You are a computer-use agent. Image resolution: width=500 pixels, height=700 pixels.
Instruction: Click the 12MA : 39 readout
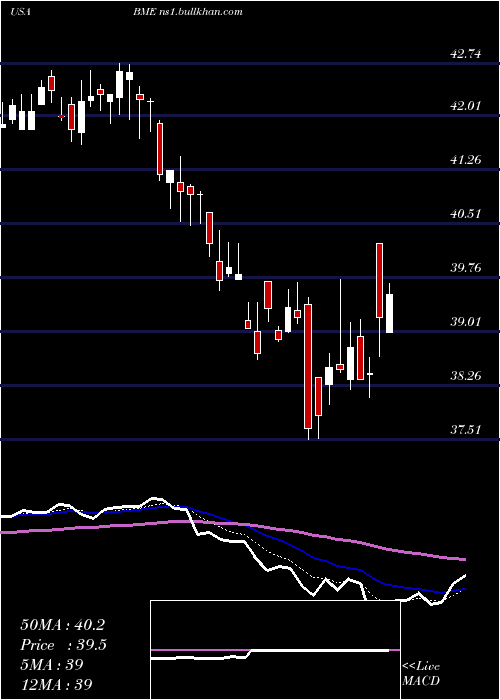(x=56, y=684)
